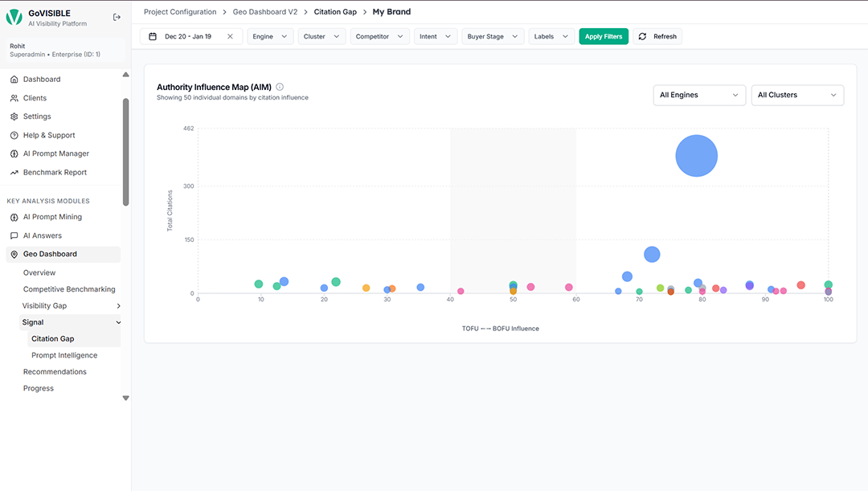This screenshot has width=868, height=491.
Task: Open Clients from sidebar
Action: pos(35,98)
